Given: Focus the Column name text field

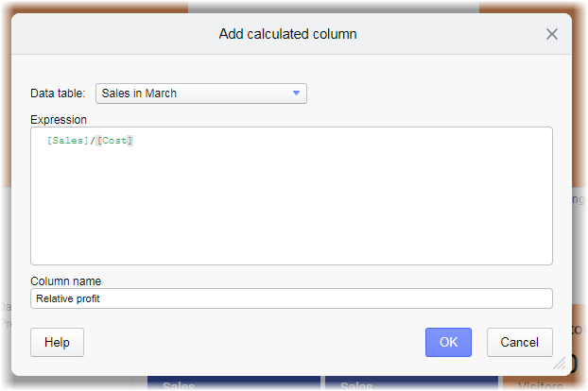Looking at the screenshot, I should click(291, 298).
